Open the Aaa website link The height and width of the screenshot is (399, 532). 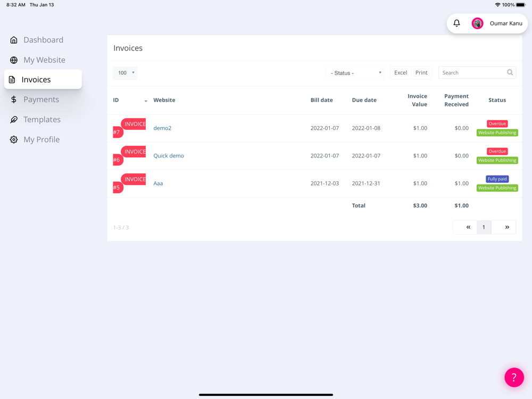158,183
